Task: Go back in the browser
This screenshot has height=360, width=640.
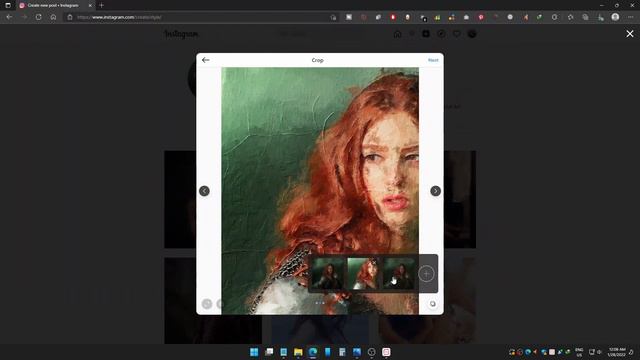Action: [x=9, y=17]
